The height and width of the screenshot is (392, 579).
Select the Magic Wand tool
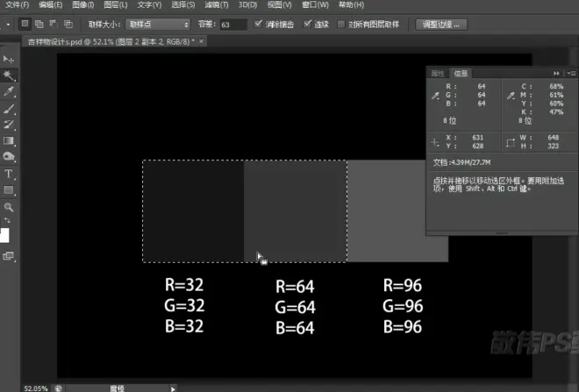click(x=9, y=75)
